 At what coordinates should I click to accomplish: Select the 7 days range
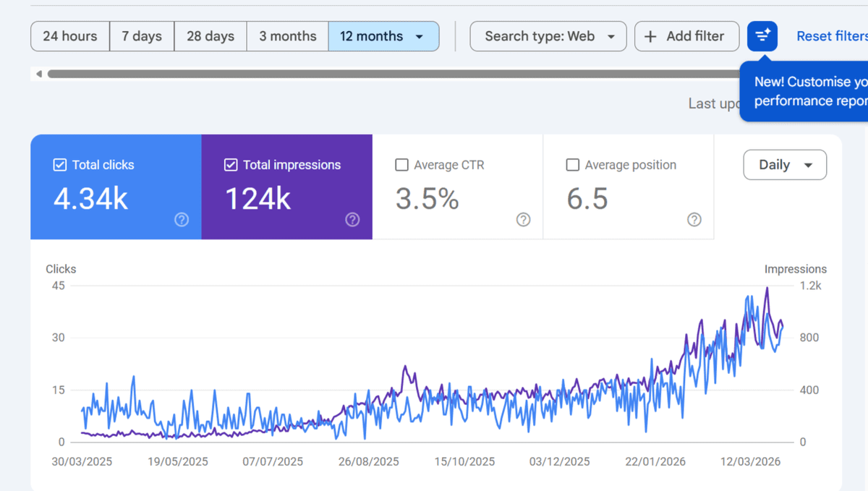tap(142, 36)
